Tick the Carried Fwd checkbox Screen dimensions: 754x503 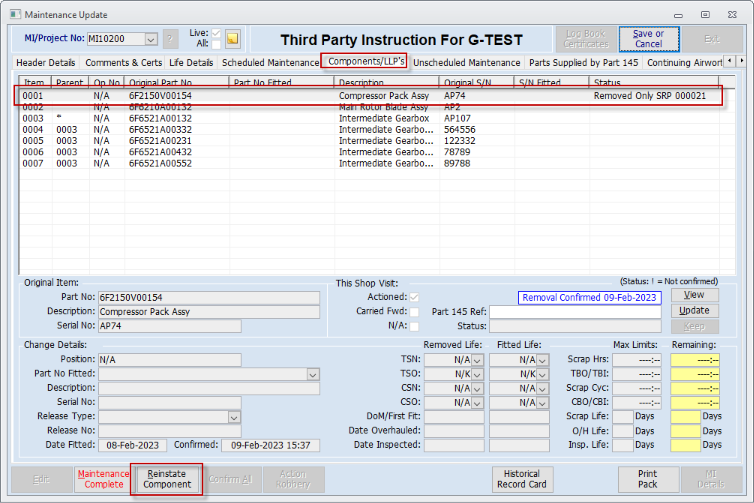[414, 312]
